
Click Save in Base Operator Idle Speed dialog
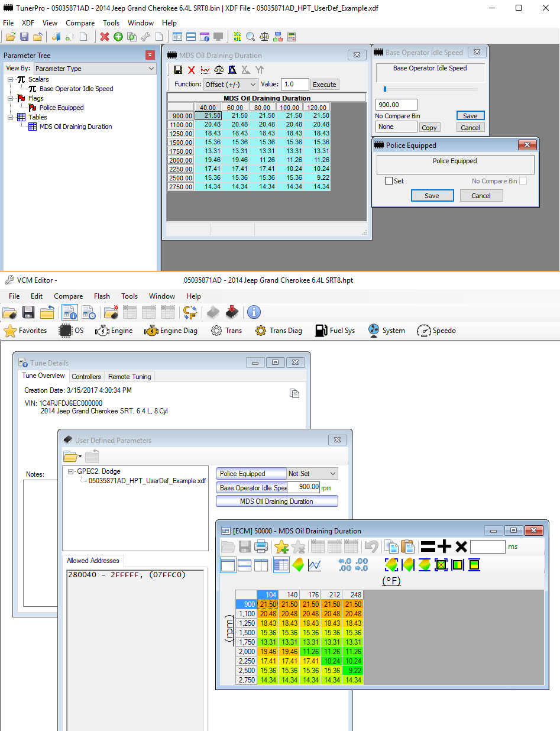470,115
